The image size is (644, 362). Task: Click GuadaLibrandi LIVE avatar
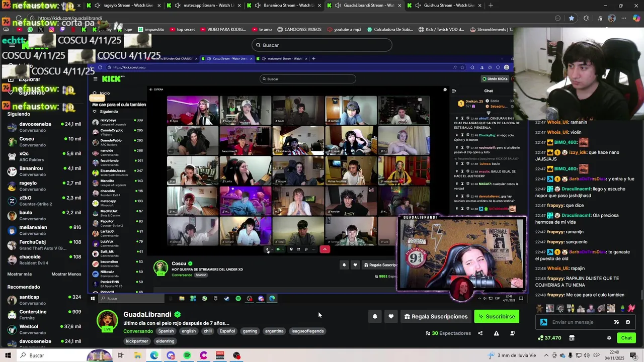tap(107, 322)
